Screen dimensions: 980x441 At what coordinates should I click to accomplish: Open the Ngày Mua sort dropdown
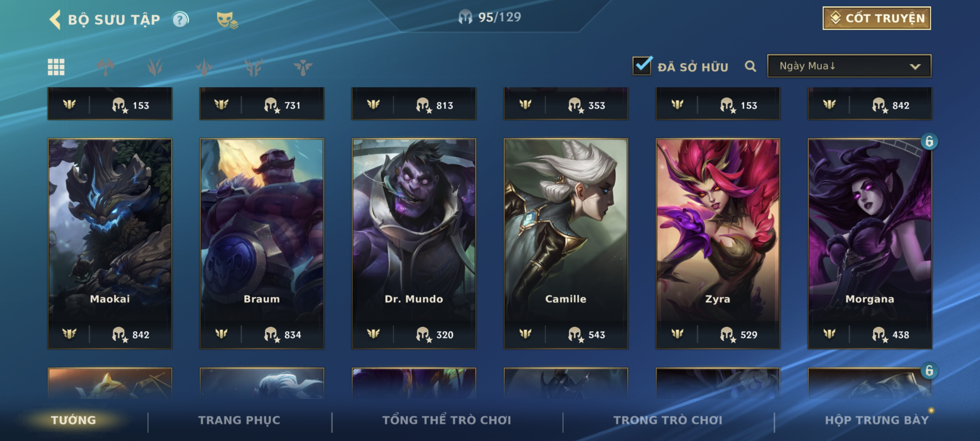click(849, 66)
